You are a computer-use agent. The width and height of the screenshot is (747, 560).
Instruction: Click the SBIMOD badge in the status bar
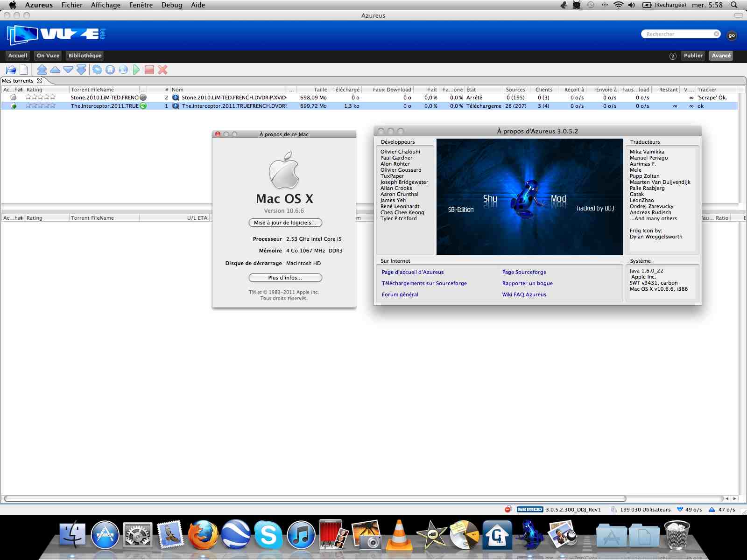pyautogui.click(x=530, y=510)
